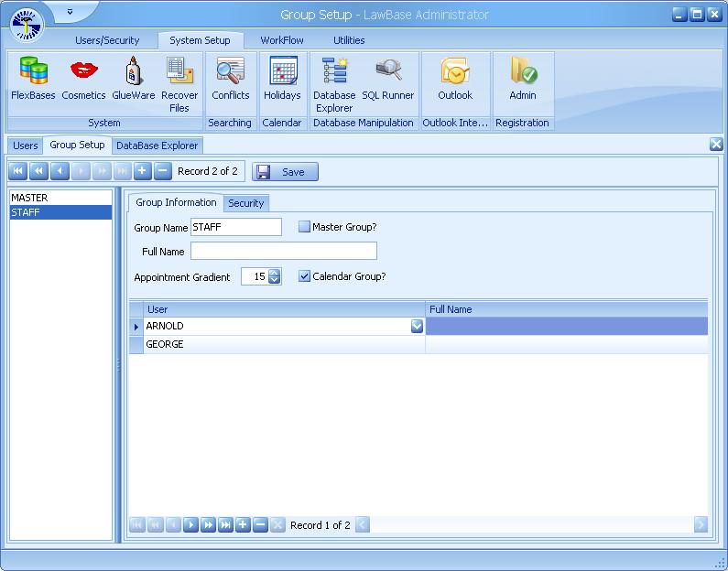The image size is (728, 571).
Task: Open ARNOLD user dropdown arrow
Action: (417, 326)
